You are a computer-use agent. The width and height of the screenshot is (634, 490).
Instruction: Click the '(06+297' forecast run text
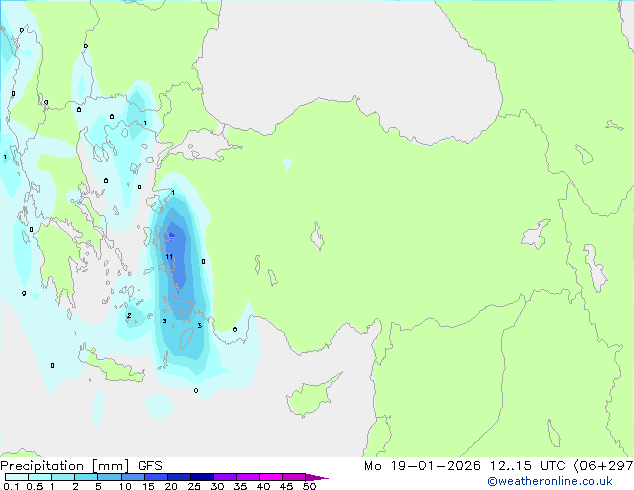tap(604, 466)
